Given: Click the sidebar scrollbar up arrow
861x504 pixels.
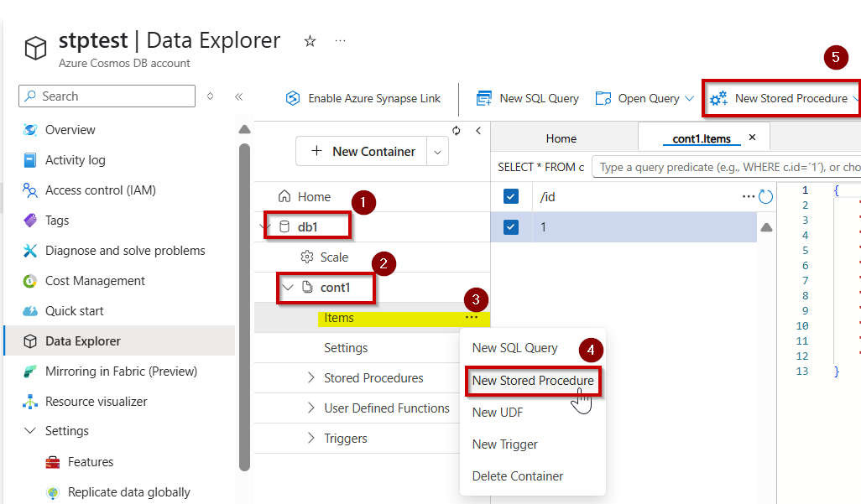Looking at the screenshot, I should click(245, 130).
